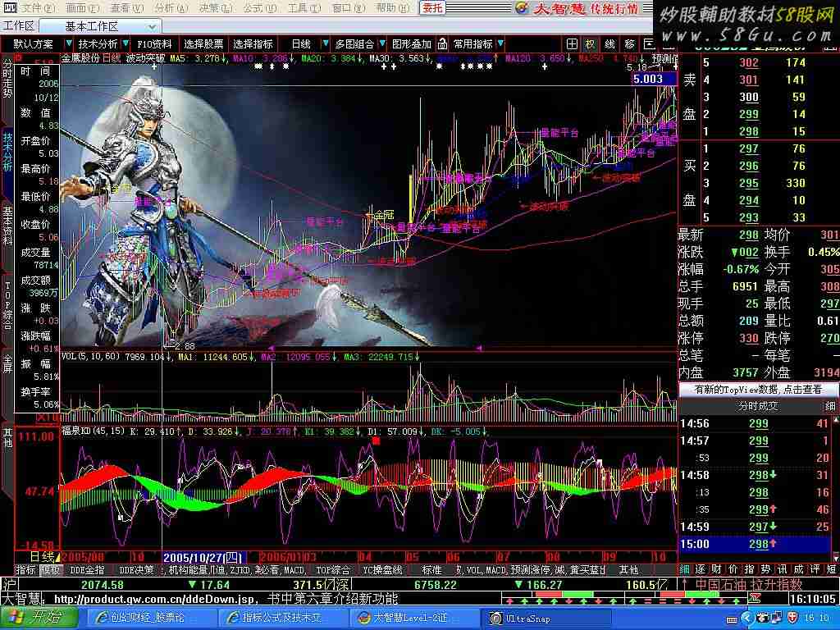
Task: Click the 技术分析 toolbar button
Action: click(98, 44)
